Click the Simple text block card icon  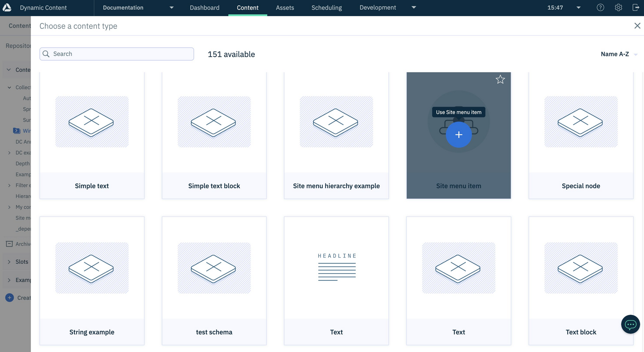tap(214, 122)
